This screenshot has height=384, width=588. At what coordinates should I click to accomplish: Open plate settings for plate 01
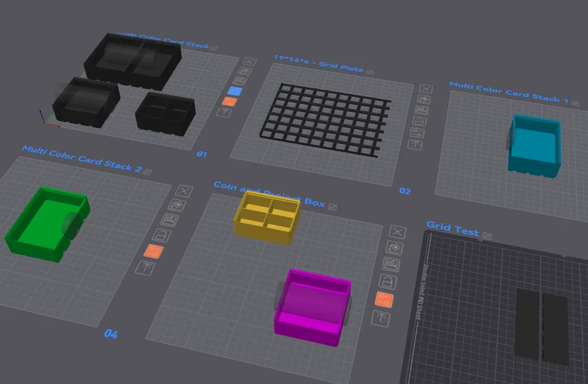230,100
